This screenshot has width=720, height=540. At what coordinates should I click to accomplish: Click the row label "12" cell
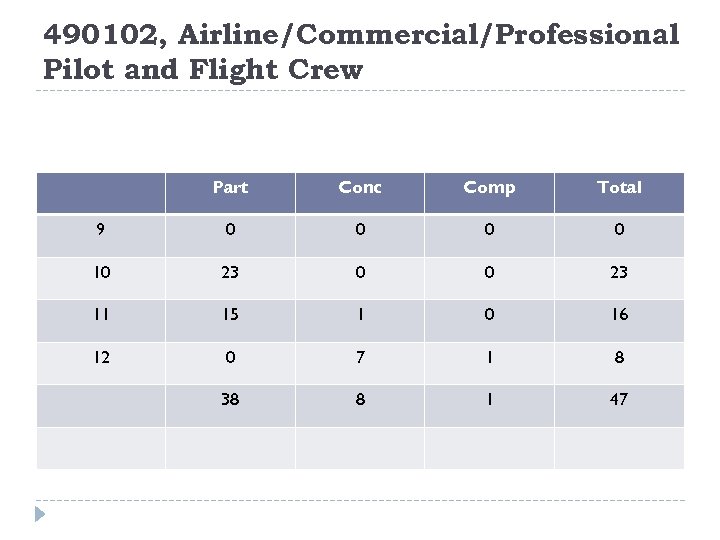pyautogui.click(x=101, y=357)
